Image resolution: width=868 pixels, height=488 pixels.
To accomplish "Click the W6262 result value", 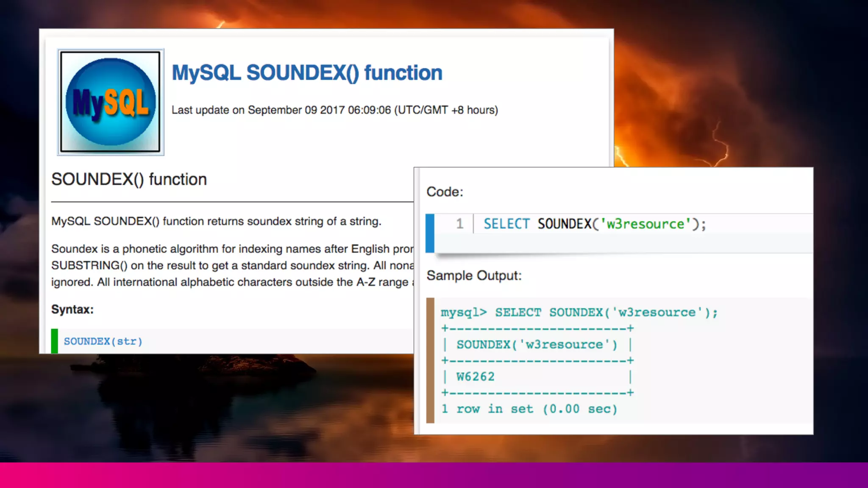I will (x=475, y=377).
